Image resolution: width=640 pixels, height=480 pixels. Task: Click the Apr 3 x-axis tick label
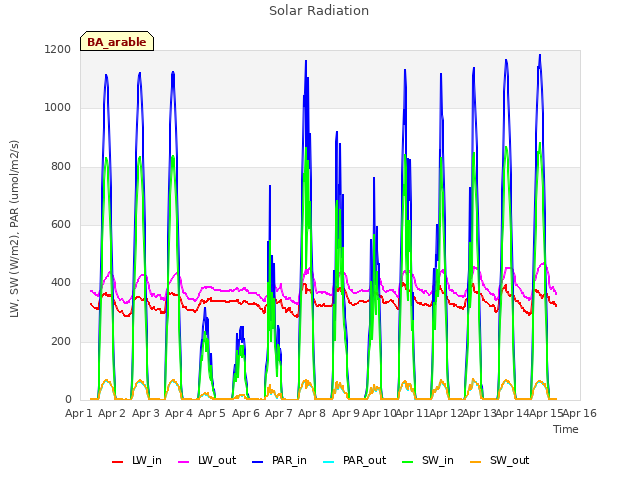tap(146, 413)
